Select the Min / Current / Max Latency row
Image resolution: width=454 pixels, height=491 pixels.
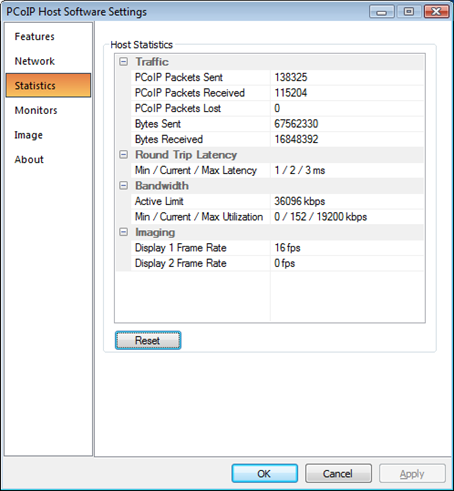[x=278, y=170]
